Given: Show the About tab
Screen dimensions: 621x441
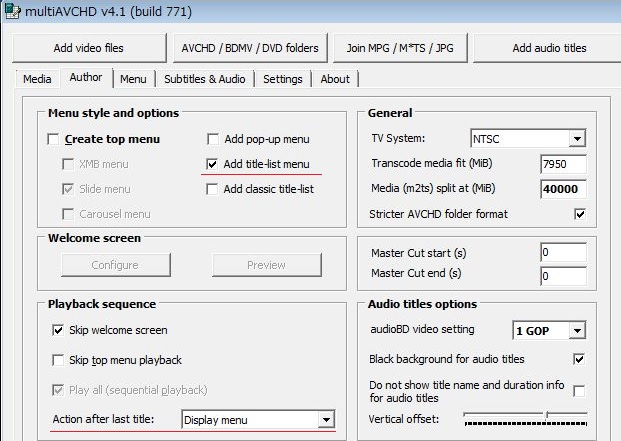Looking at the screenshot, I should 335,79.
